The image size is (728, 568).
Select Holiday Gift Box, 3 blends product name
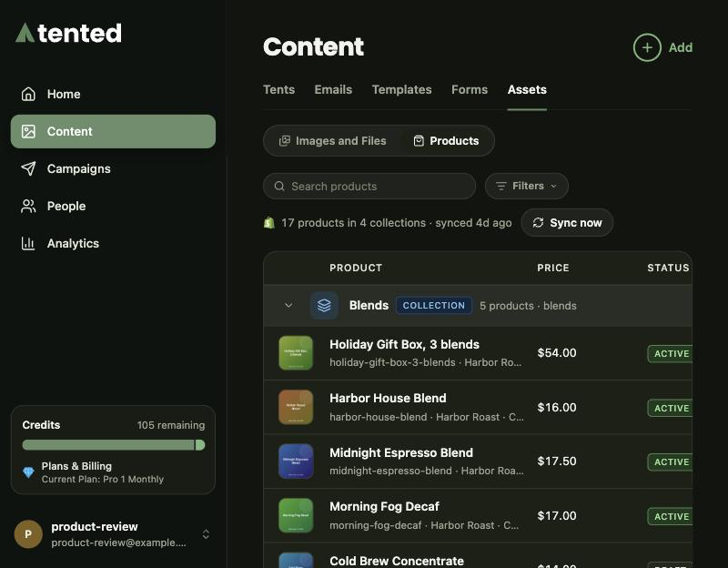pyautogui.click(x=404, y=345)
